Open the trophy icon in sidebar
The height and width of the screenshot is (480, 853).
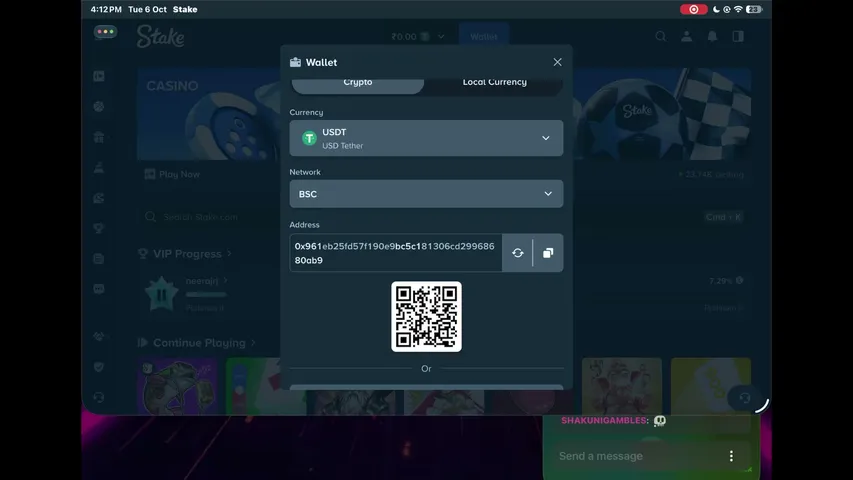[x=99, y=228]
